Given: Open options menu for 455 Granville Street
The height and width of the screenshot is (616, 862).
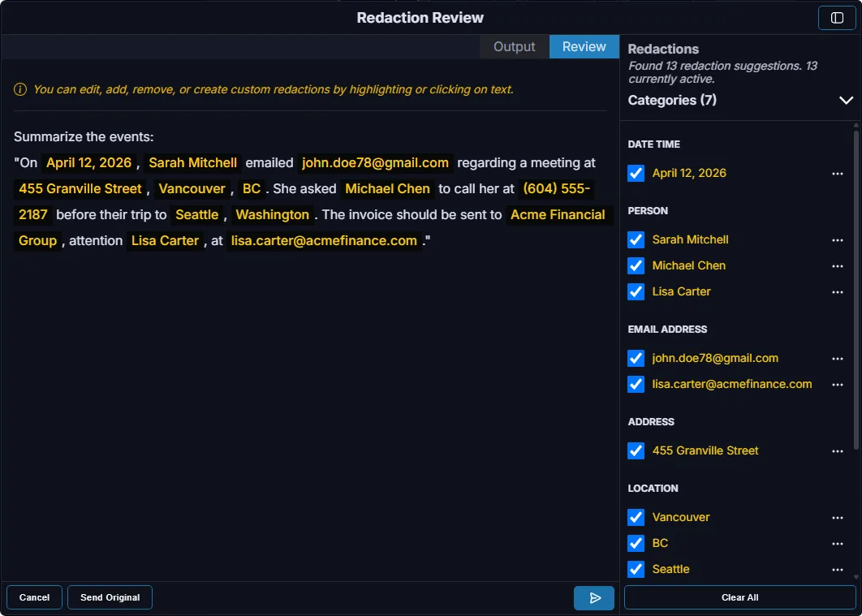Looking at the screenshot, I should tap(838, 451).
